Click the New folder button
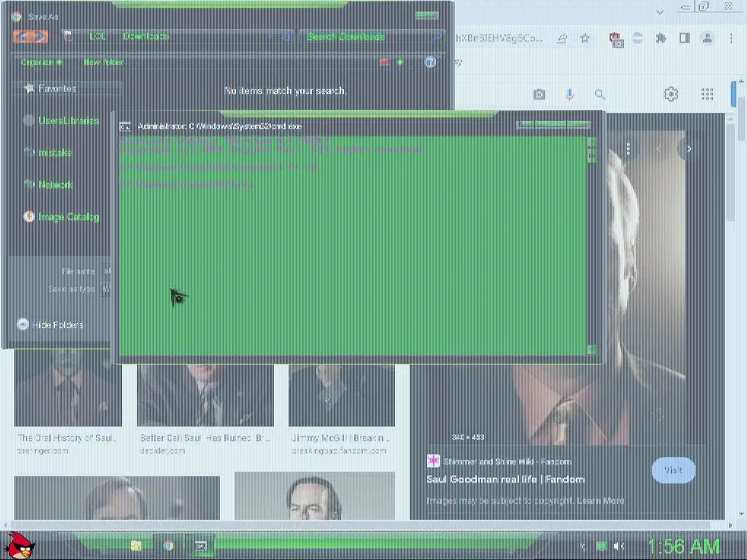This screenshot has height=560, width=747. (104, 62)
